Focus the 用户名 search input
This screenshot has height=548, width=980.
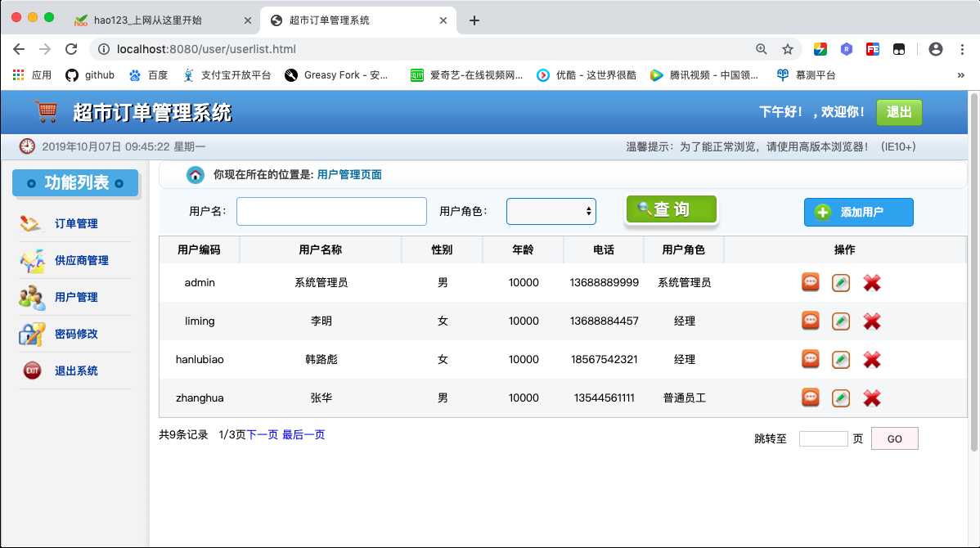(x=331, y=211)
